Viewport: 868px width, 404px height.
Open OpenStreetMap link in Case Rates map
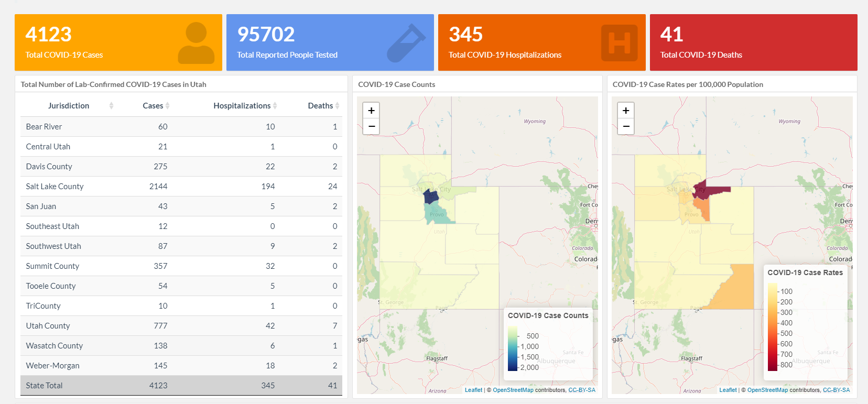pyautogui.click(x=767, y=390)
